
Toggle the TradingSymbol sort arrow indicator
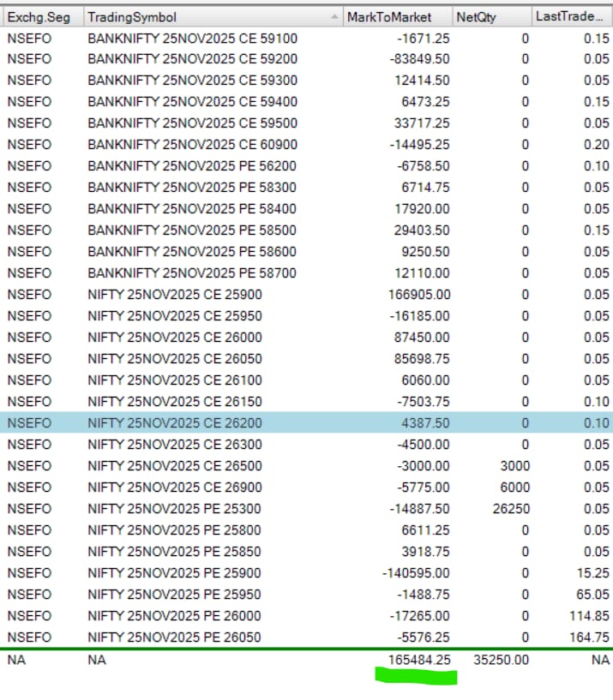tap(334, 17)
